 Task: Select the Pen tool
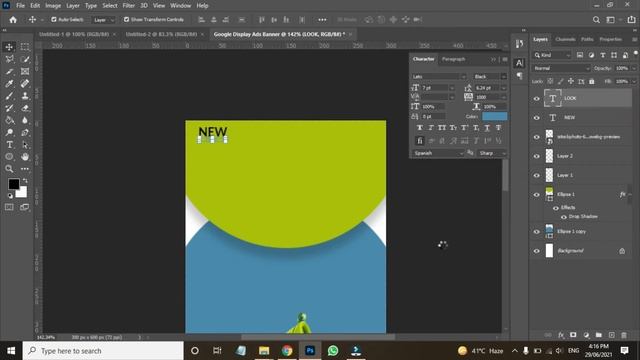(25, 133)
